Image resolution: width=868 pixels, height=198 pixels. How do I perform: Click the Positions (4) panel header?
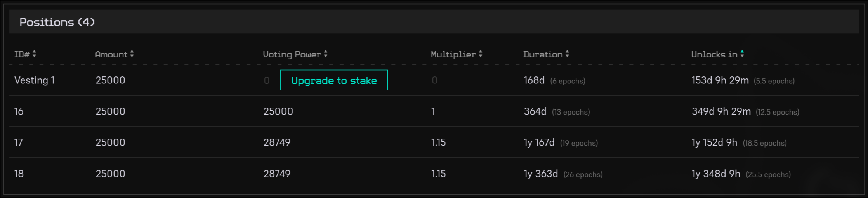(x=57, y=22)
